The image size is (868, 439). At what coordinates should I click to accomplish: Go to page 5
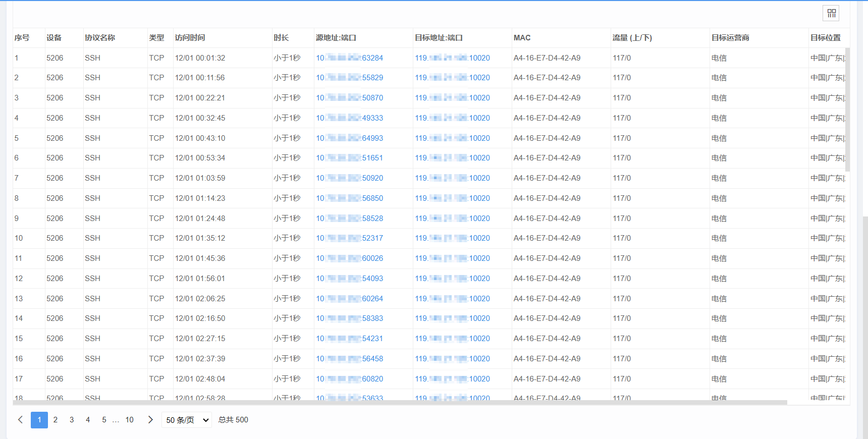tap(104, 420)
